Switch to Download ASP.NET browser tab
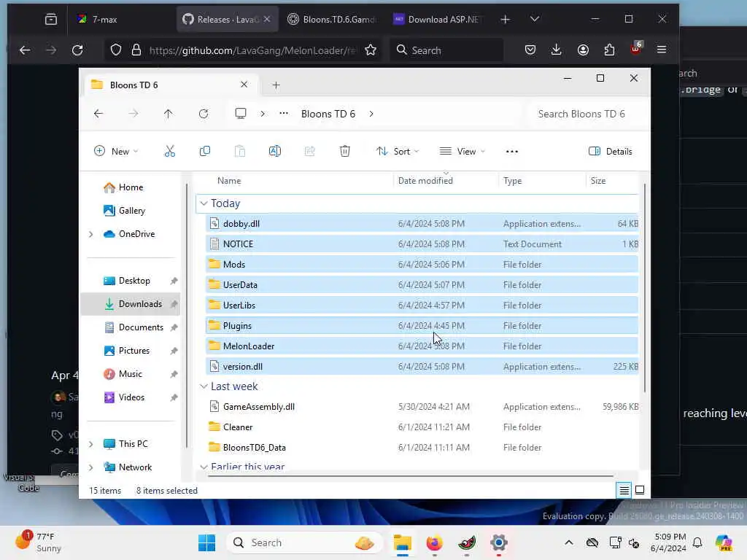The image size is (747, 560). coord(438,19)
